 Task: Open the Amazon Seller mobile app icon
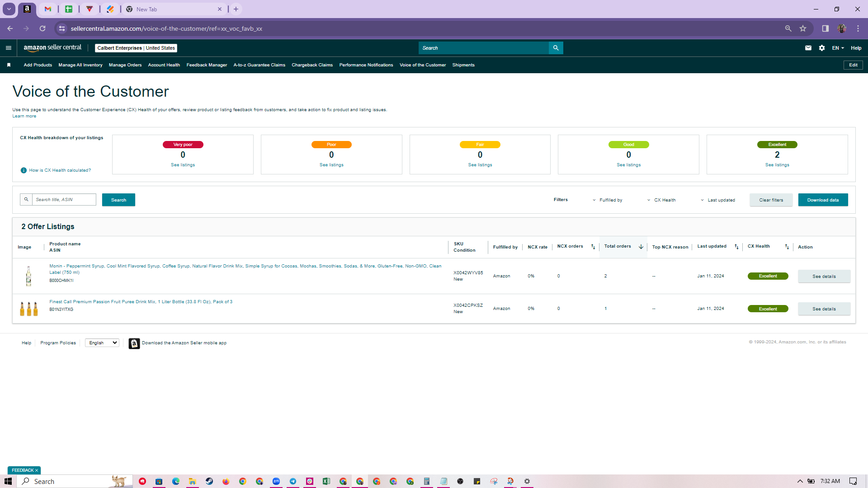click(134, 343)
